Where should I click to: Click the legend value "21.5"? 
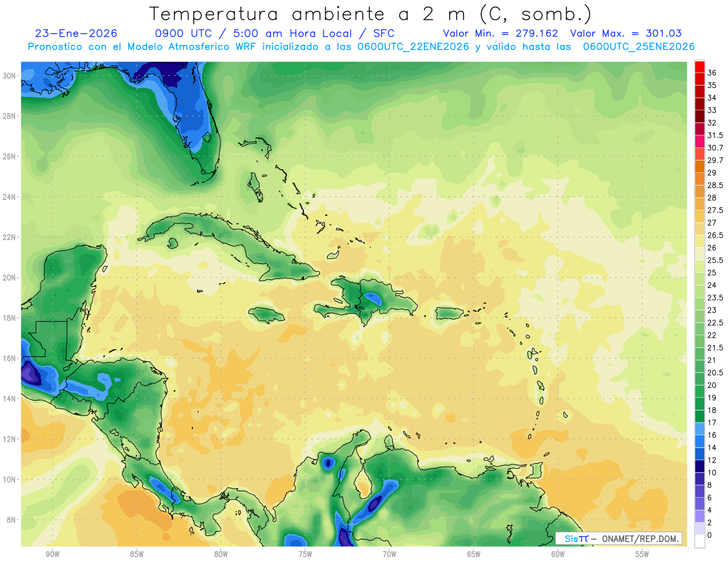[715, 348]
